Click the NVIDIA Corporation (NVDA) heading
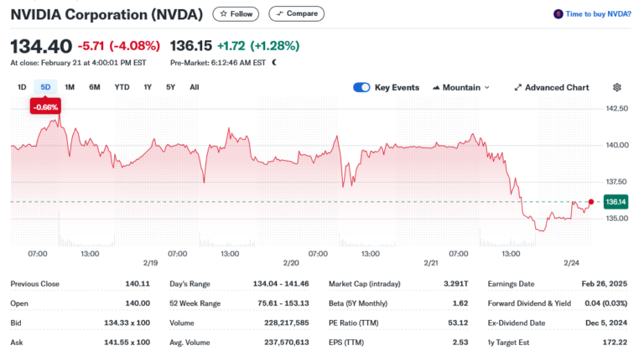Image resolution: width=644 pixels, height=356 pixels. pyautogui.click(x=106, y=14)
